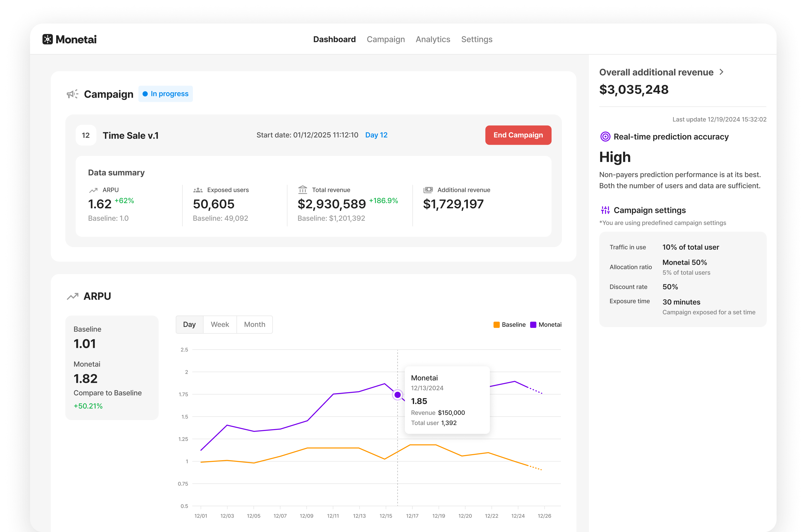Viewport: 806px width, 532px height.
Task: Click Baseline: $1,201,392 text
Action: tap(331, 218)
